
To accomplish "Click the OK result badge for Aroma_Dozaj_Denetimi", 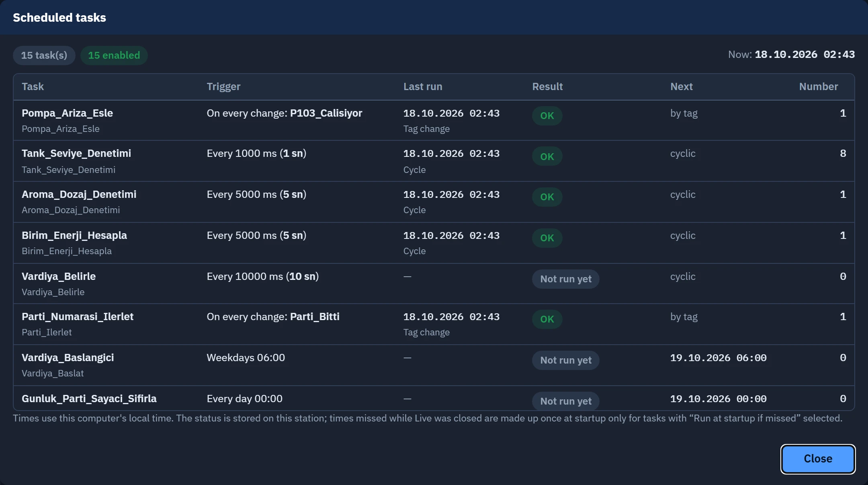I will pos(547,197).
